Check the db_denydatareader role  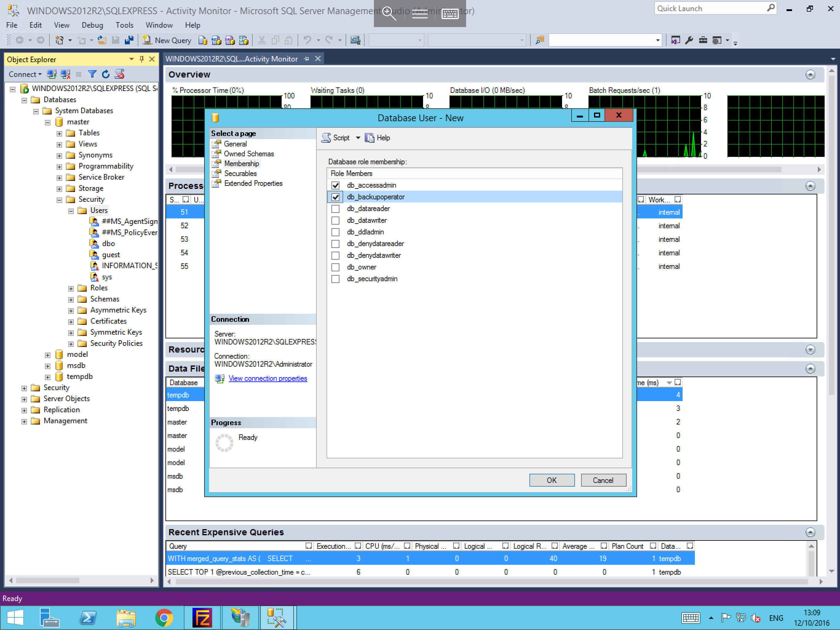(335, 244)
